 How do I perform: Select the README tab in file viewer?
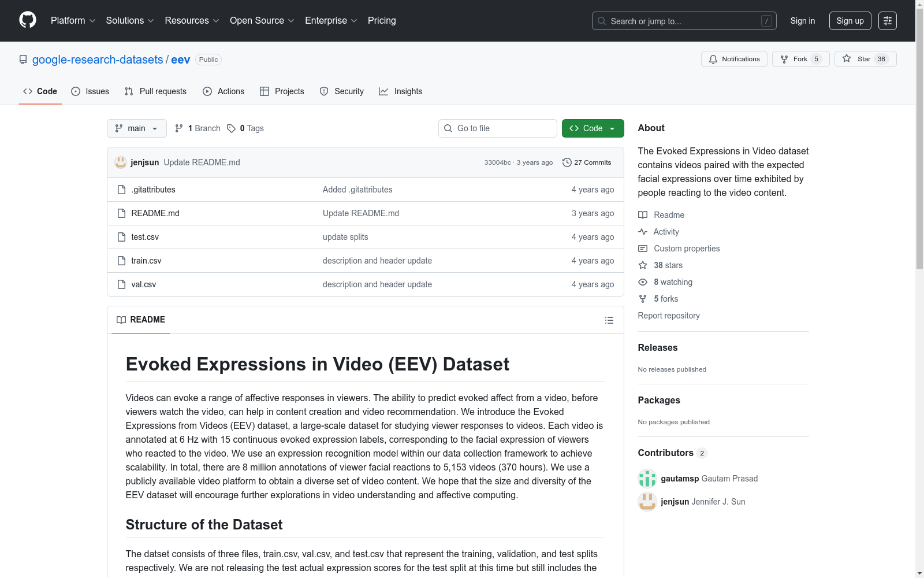click(141, 320)
